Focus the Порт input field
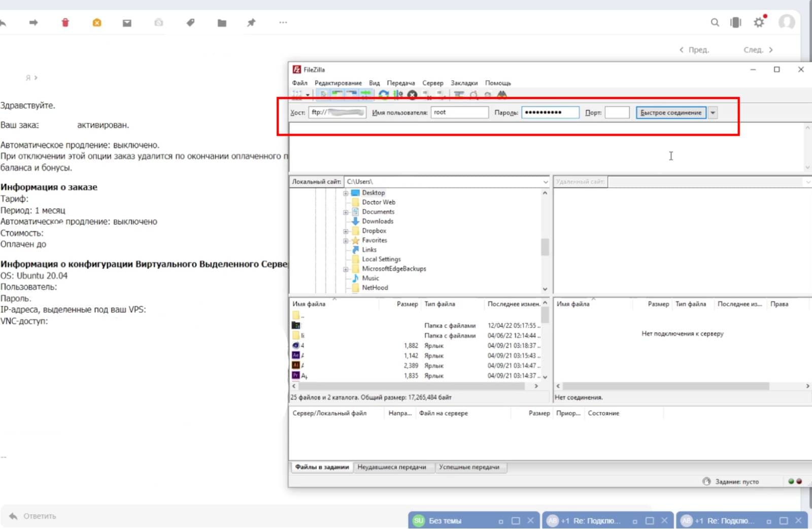The width and height of the screenshot is (812, 529). [x=617, y=112]
